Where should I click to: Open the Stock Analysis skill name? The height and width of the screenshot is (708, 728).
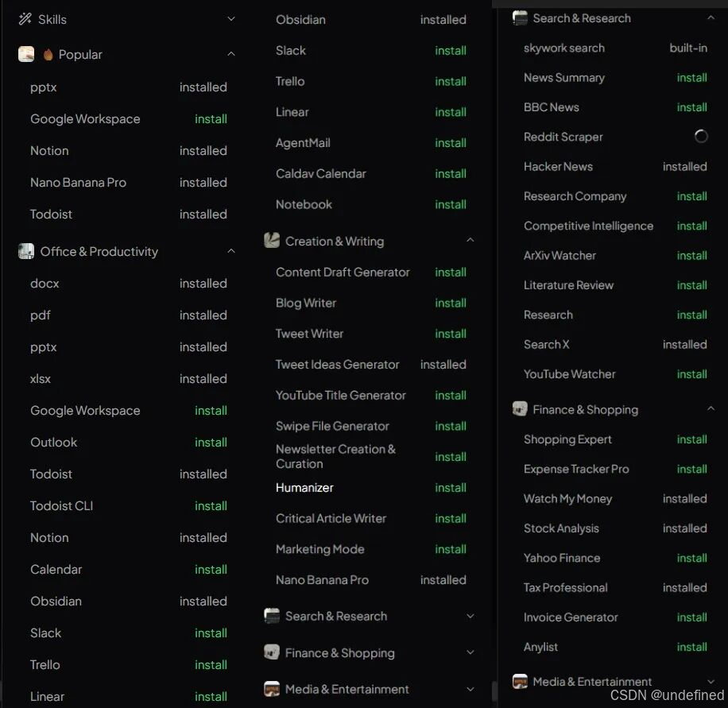561,528
